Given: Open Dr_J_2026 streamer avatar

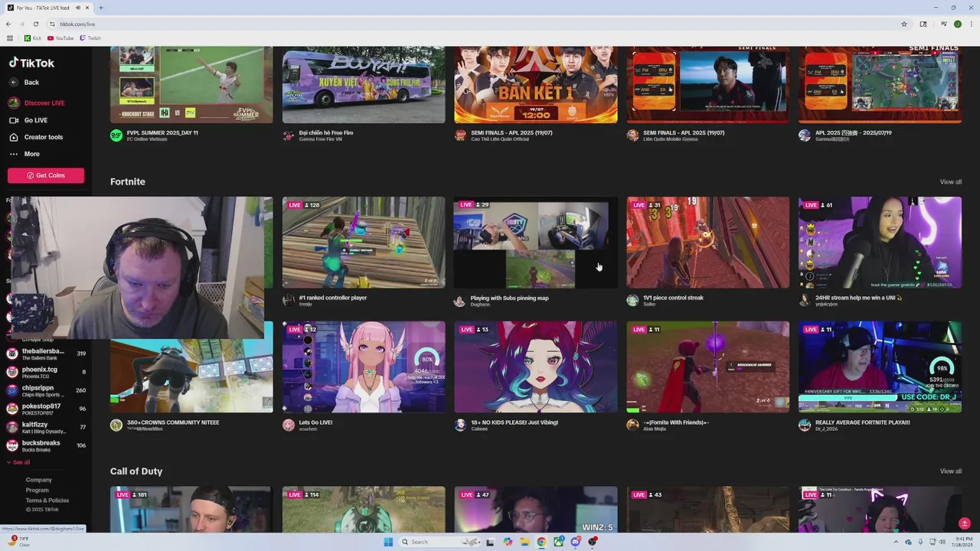Looking at the screenshot, I should click(x=805, y=425).
